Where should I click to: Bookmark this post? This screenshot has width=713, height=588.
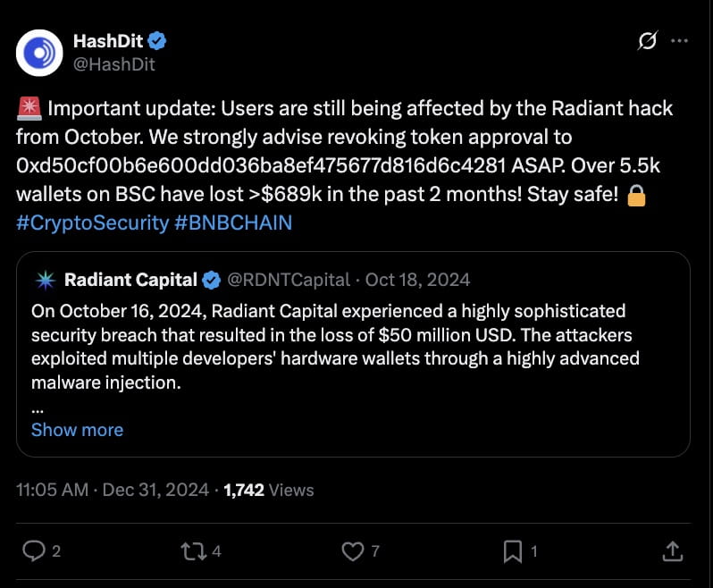513,551
